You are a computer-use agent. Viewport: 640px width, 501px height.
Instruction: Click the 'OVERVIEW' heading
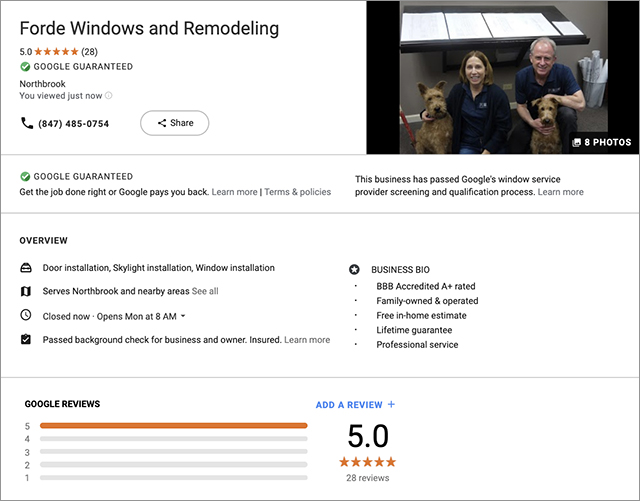tap(44, 240)
